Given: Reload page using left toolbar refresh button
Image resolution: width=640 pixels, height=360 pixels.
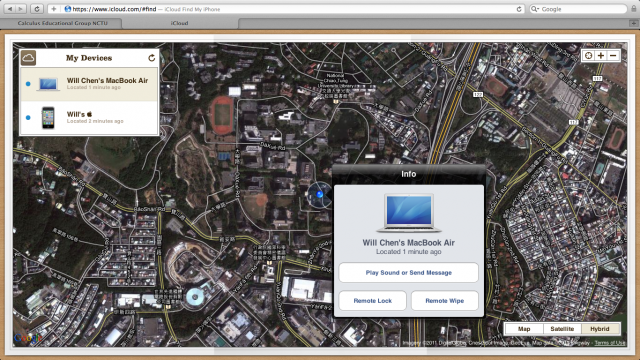Looking at the screenshot, I should (37, 9).
